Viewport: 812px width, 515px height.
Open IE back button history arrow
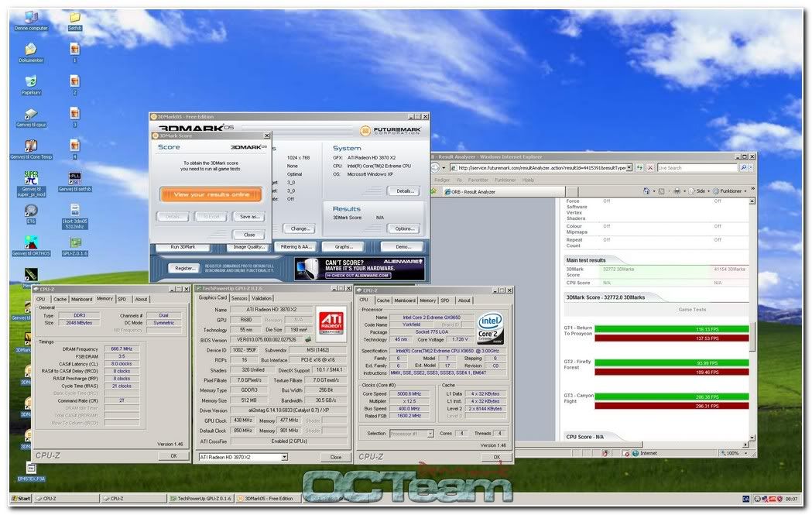[444, 168]
